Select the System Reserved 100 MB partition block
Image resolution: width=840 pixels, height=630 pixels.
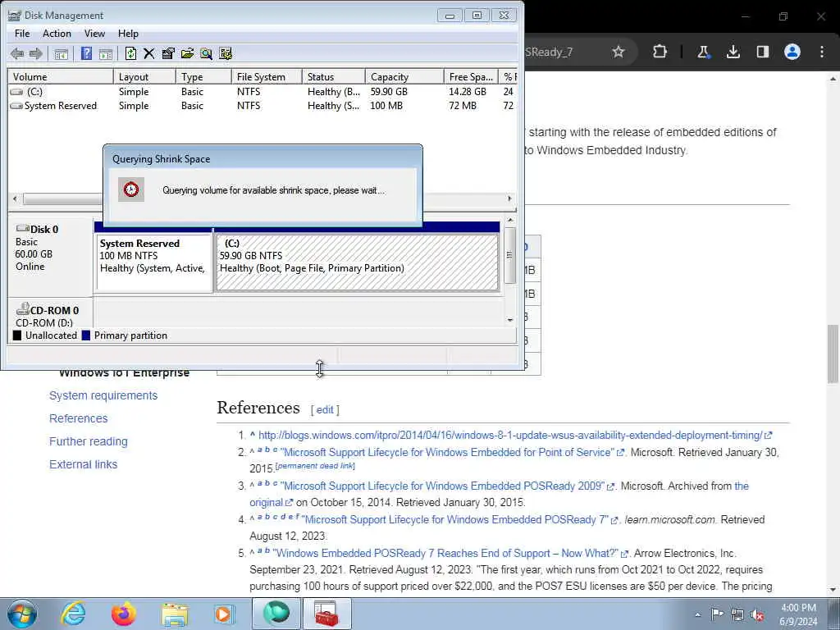tap(153, 262)
